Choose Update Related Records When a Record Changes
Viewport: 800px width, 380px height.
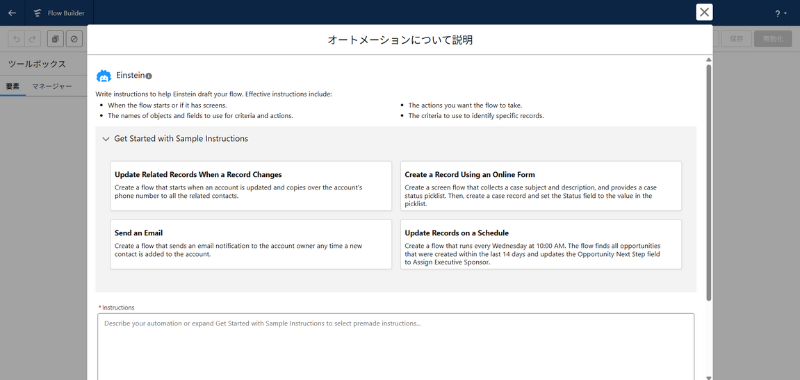coord(251,186)
